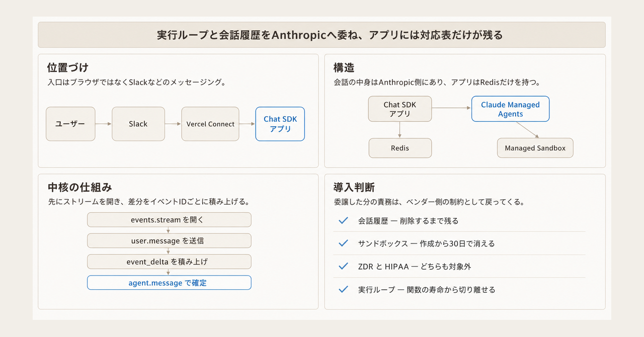
Task: Click the checkmark beside 実行ループ
Action: pyautogui.click(x=344, y=289)
